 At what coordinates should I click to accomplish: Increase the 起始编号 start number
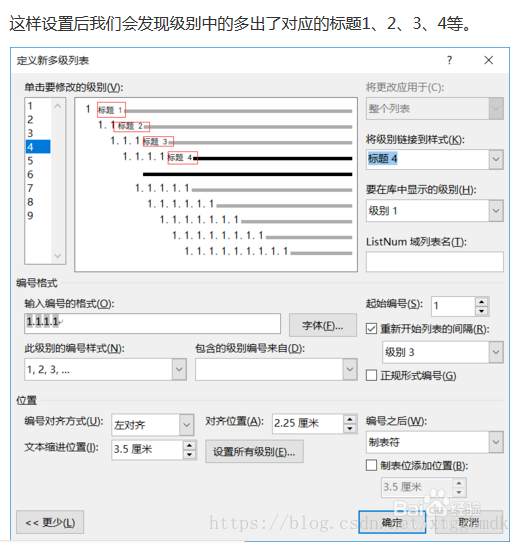click(481, 302)
